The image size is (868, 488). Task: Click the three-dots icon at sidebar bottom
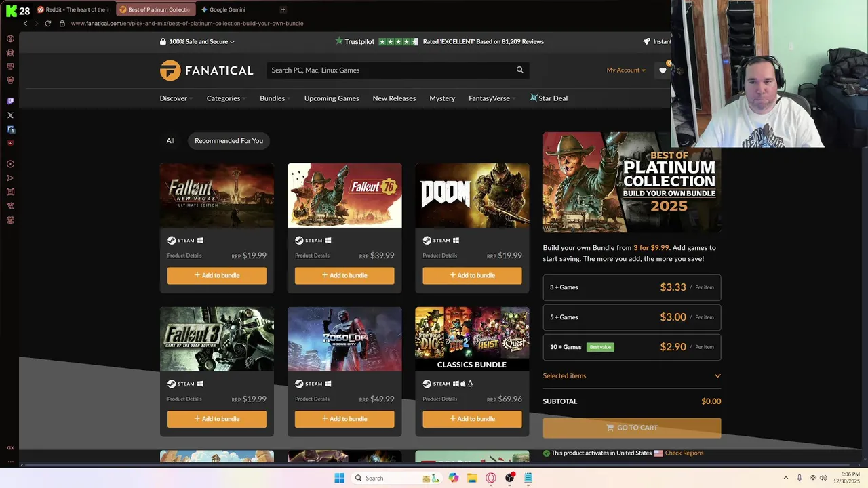tap(10, 462)
